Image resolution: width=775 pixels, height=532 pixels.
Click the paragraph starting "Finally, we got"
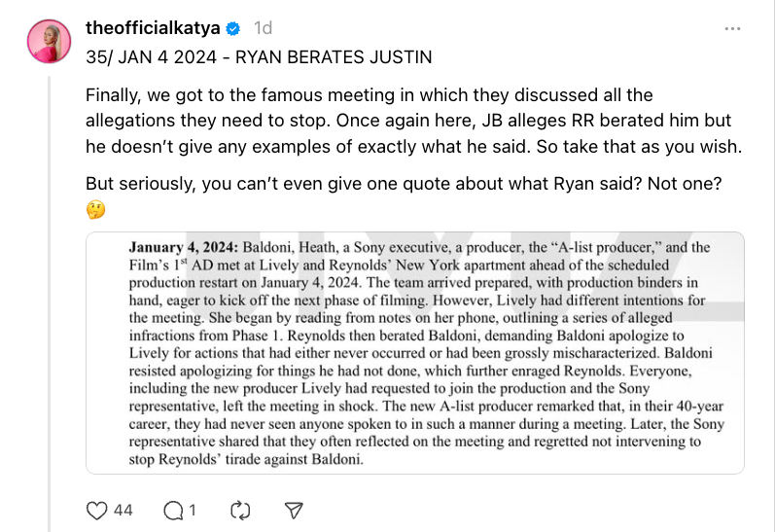tap(370, 95)
